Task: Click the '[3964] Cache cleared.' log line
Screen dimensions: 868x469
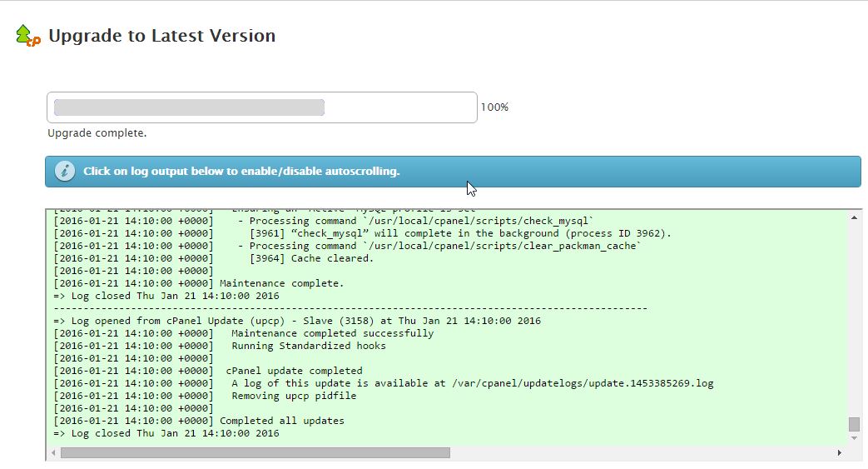Action: 214,258
